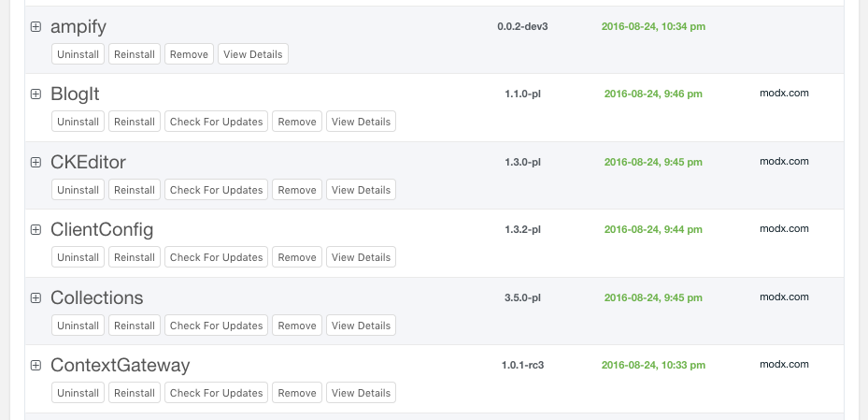Open View Details for ampify
Viewport: 868px width, 420px height.
[x=253, y=54]
